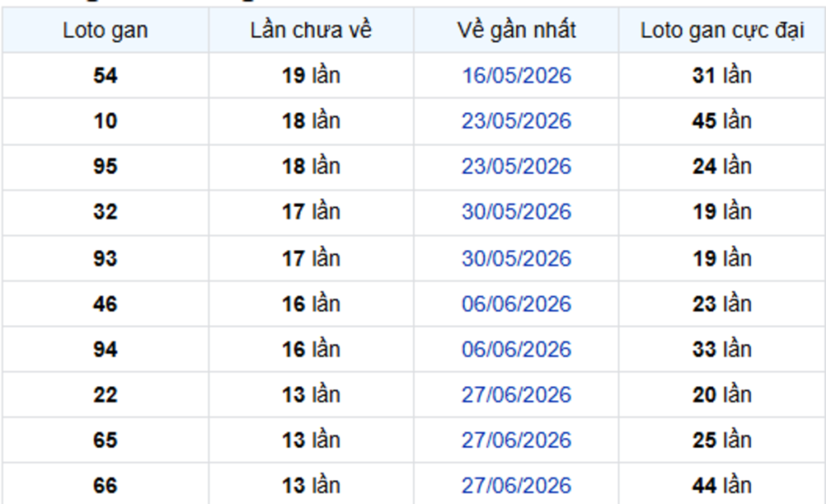This screenshot has width=826, height=504.
Task: Open the 06/06/2026 link in row 94
Action: pos(516,349)
